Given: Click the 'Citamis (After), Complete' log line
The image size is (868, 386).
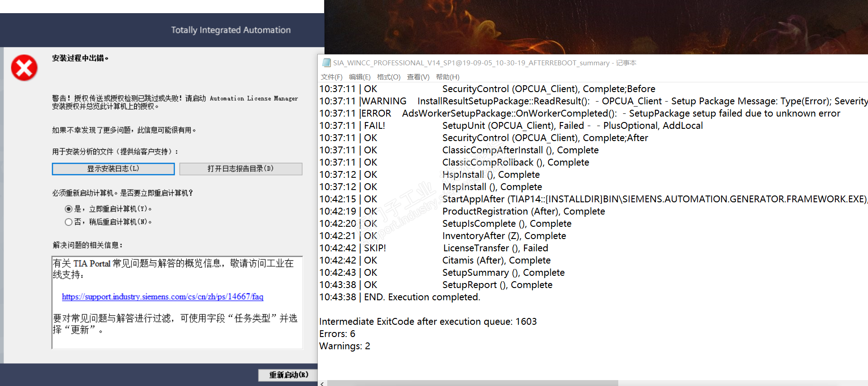Looking at the screenshot, I should 435,260.
